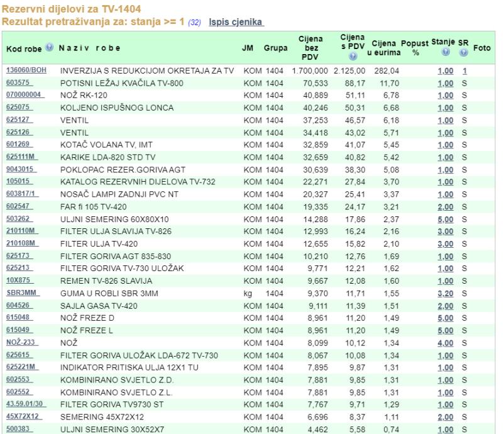Screen dimensions: 504x434
Task: Click the result count (32)
Action: pos(194,23)
